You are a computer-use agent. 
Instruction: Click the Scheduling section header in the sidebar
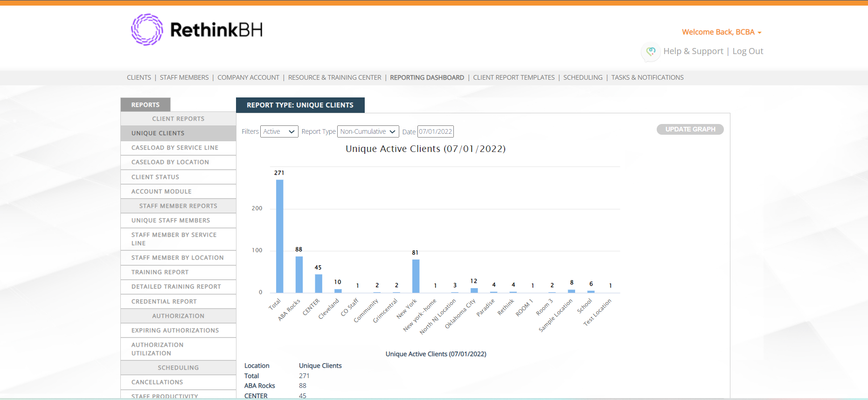[x=178, y=368]
